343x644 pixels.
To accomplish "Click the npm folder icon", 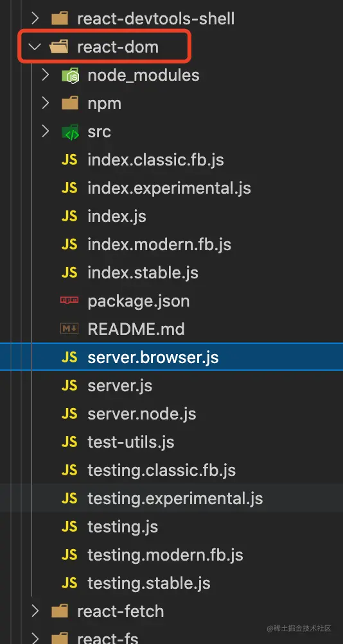I will point(70,103).
